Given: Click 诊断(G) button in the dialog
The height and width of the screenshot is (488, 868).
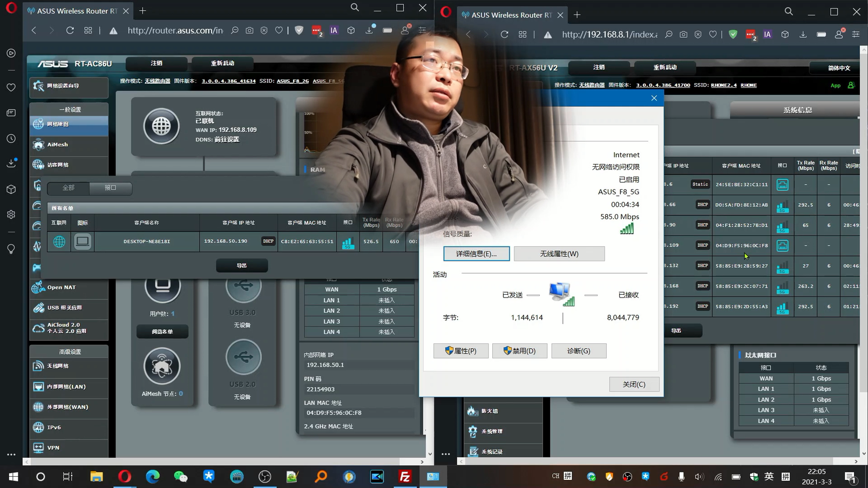Looking at the screenshot, I should pos(579,351).
